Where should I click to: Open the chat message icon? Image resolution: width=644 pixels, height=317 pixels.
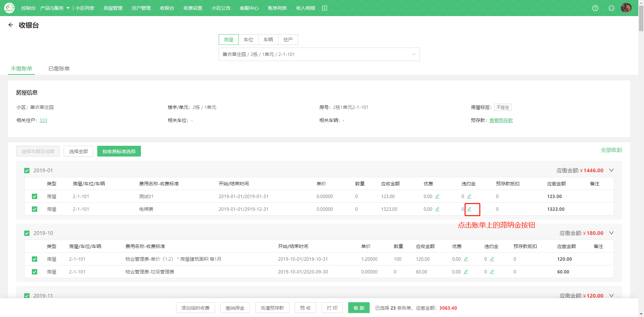point(611,8)
